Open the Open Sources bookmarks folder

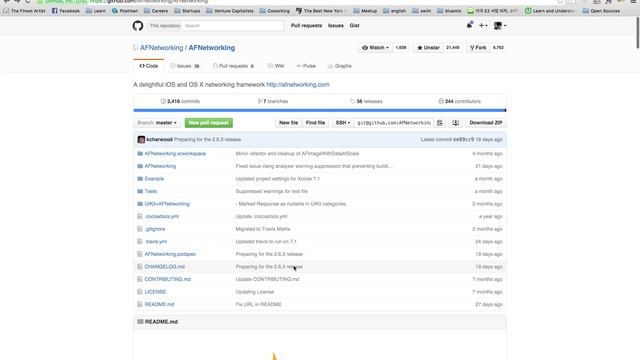pos(601,11)
